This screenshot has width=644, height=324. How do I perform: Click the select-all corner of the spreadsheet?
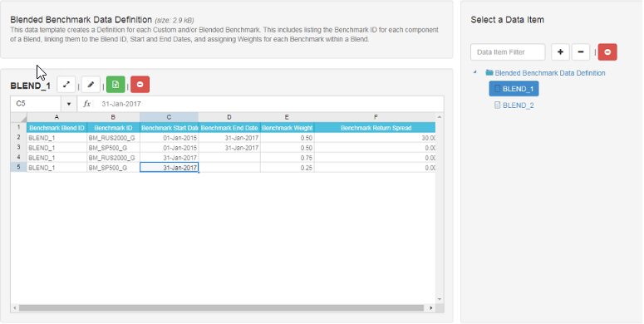[x=18, y=117]
